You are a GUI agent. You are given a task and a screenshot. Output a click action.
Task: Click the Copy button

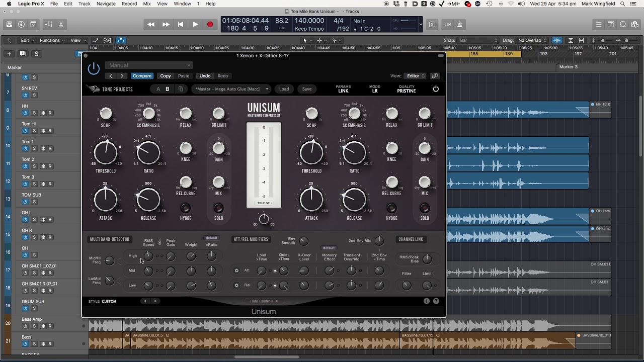click(x=166, y=76)
